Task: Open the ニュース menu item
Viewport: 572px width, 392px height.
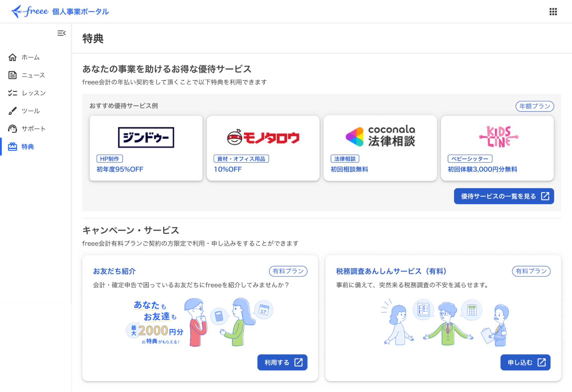Action: tap(33, 75)
